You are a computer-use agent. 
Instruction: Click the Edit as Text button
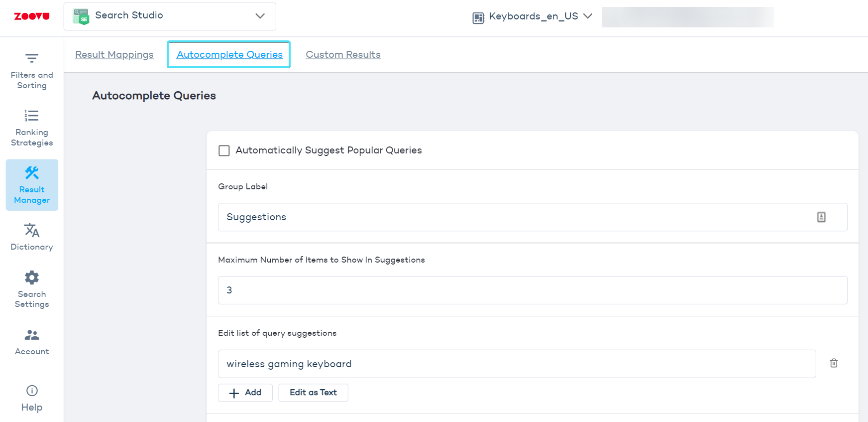click(x=313, y=393)
